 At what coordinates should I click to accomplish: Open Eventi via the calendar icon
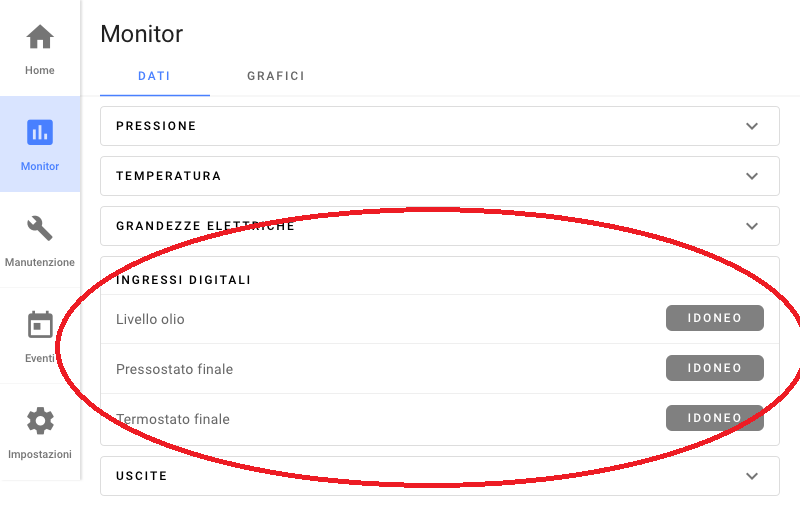coord(40,325)
